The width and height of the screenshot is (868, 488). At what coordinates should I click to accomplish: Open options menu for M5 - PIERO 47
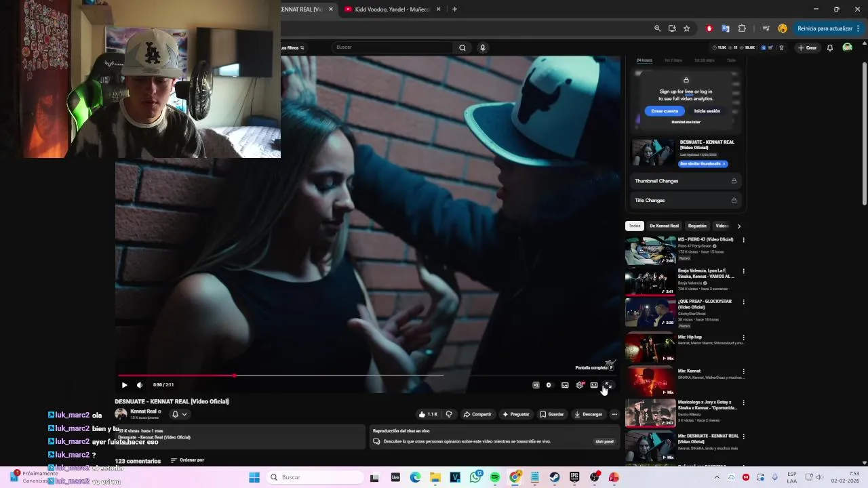pos(743,240)
